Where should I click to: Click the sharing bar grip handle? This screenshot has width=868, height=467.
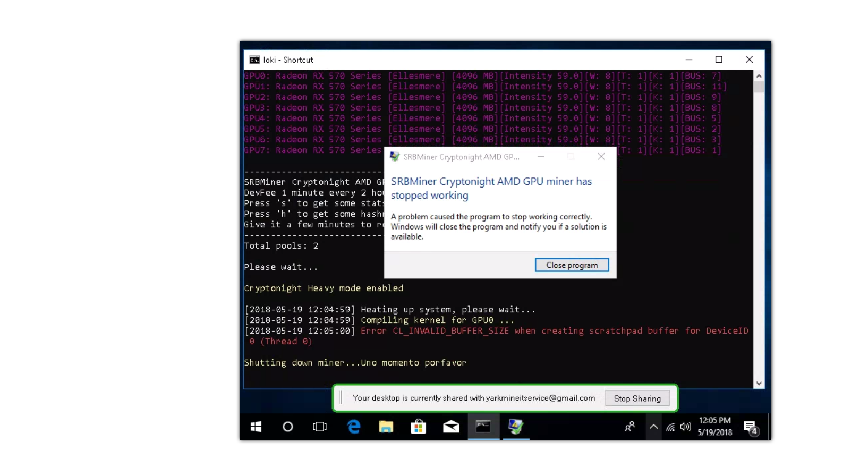point(341,398)
